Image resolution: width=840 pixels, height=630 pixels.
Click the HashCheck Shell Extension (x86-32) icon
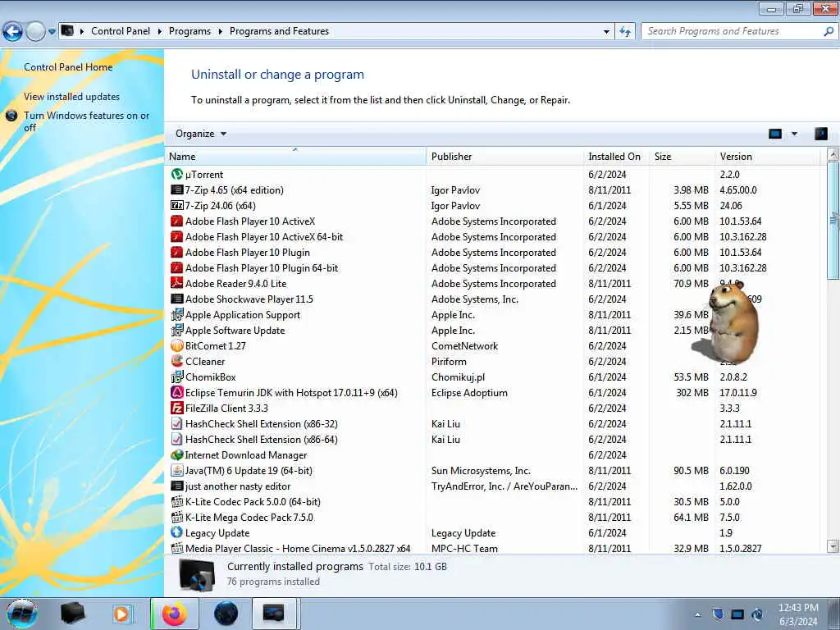click(x=177, y=423)
